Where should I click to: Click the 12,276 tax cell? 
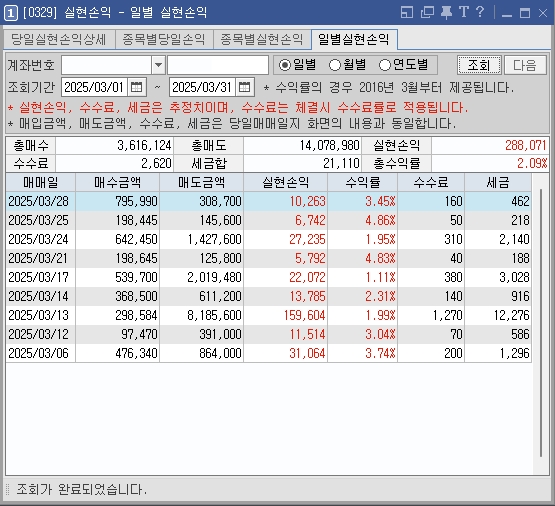click(498, 315)
